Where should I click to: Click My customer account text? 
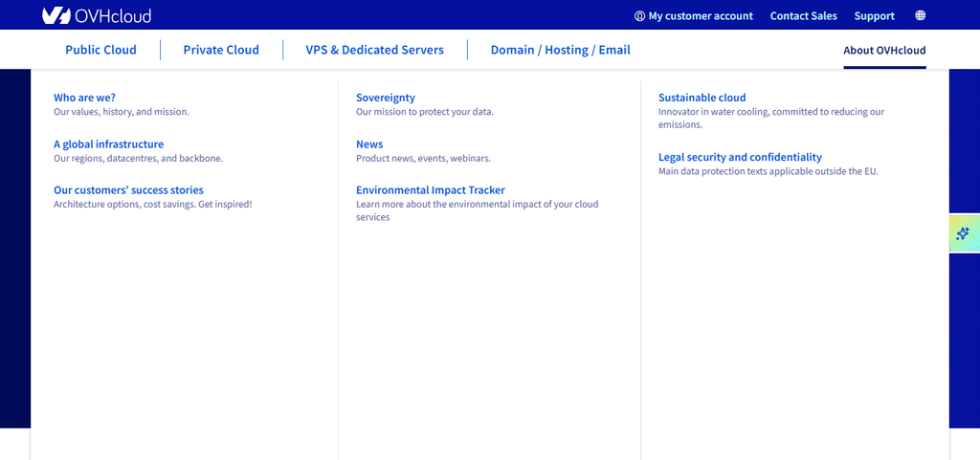pyautogui.click(x=701, y=16)
